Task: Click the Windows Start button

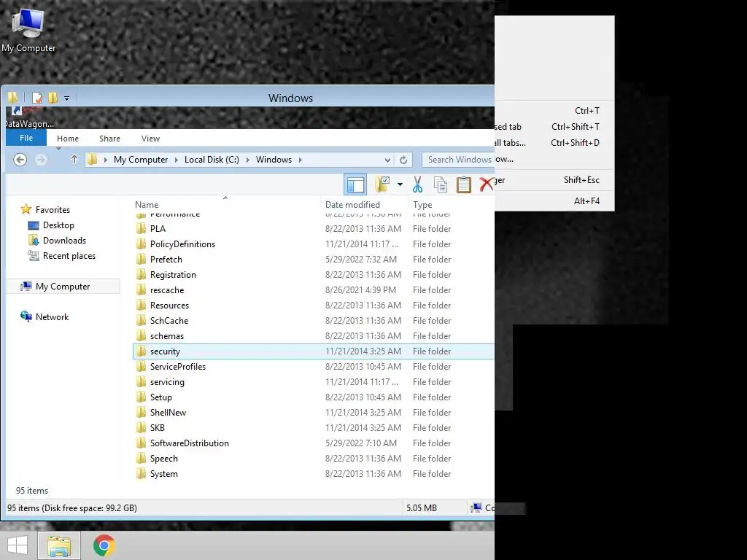Action: (18, 545)
